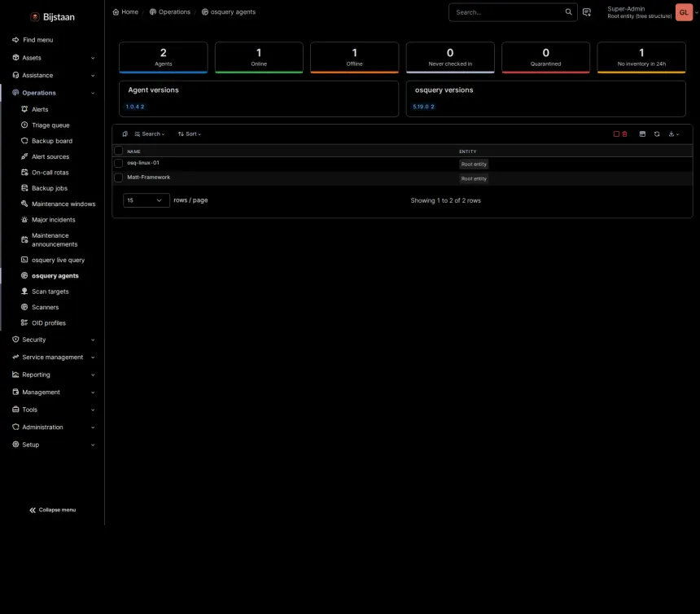
Task: Open the saved searches bookmark icon
Action: pyautogui.click(x=125, y=134)
